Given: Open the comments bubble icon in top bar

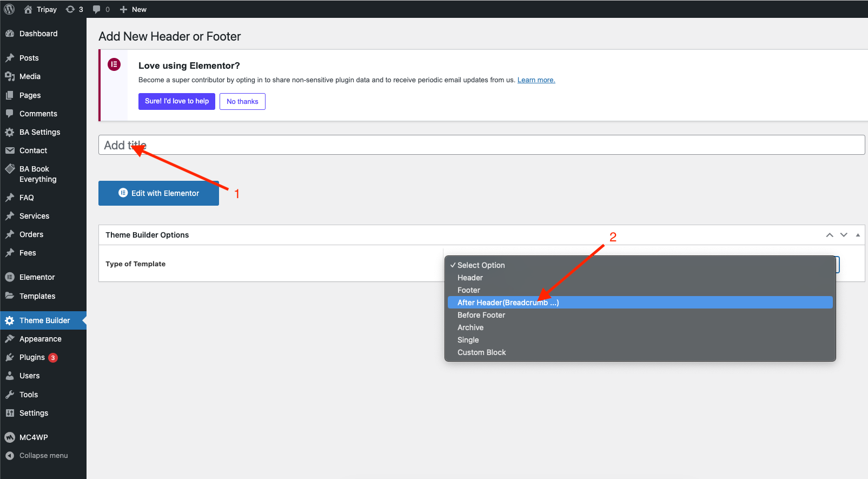Looking at the screenshot, I should (97, 9).
